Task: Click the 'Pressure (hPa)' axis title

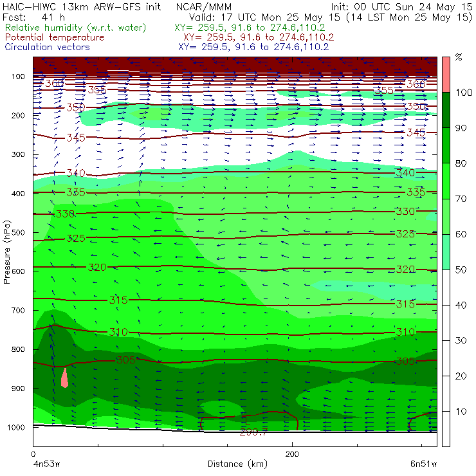Action: (x=6, y=252)
